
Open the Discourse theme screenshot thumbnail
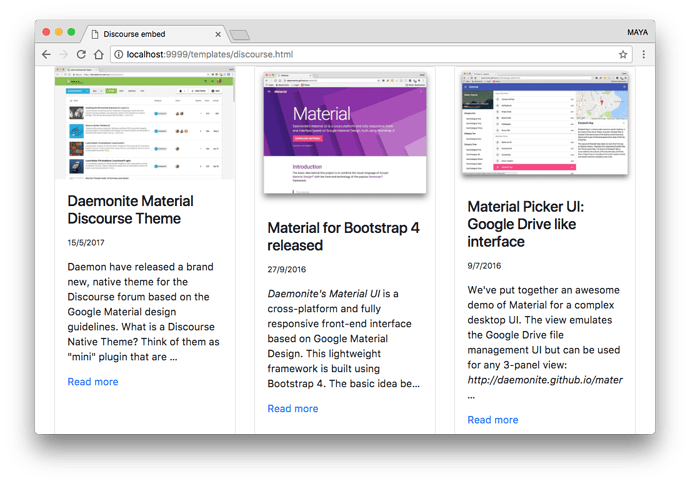145,124
